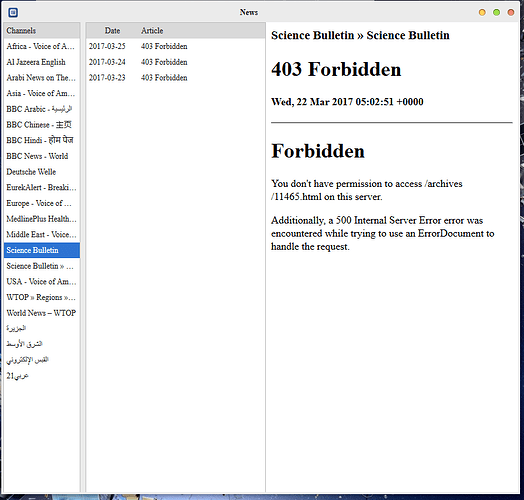524x500 pixels.
Task: Select the MedlinePlus Health channel
Action: [x=42, y=219]
